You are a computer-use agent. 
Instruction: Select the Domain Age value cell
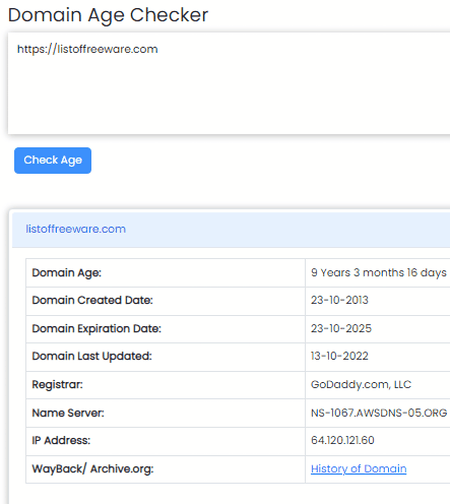point(378,273)
